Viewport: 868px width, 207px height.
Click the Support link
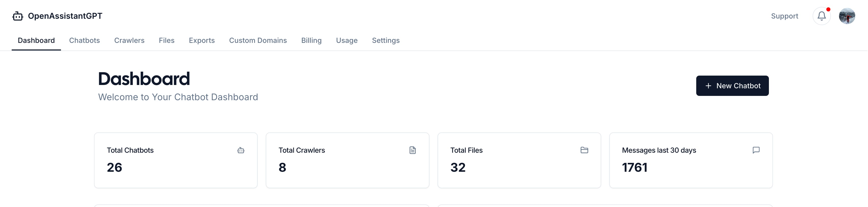coord(784,16)
